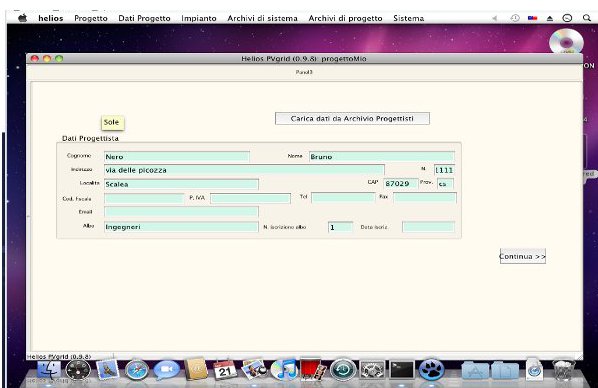
Task: Open Time Machine dock icon
Action: click(x=343, y=370)
